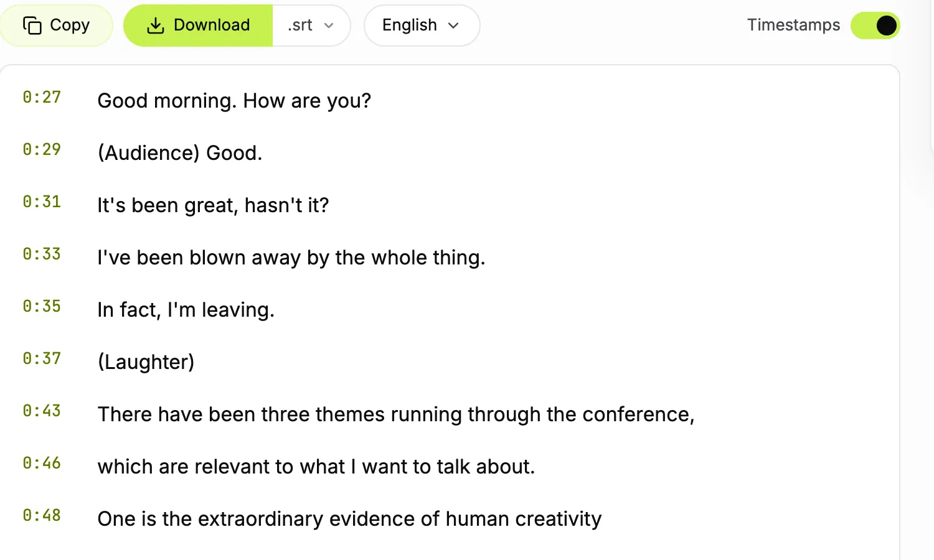Select line "Good morning. How are you?"
934x560 pixels.
pos(234,101)
